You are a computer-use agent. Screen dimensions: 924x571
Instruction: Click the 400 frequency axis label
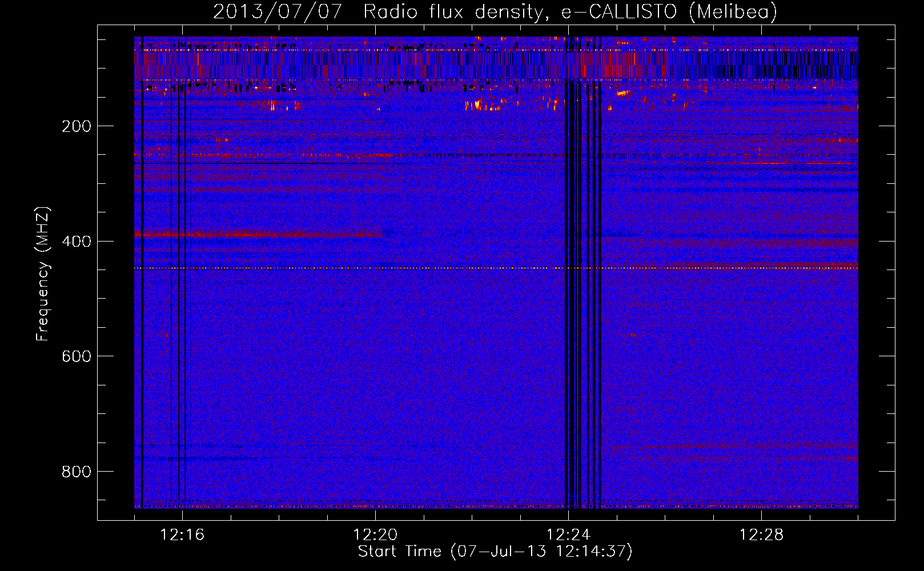(77, 241)
